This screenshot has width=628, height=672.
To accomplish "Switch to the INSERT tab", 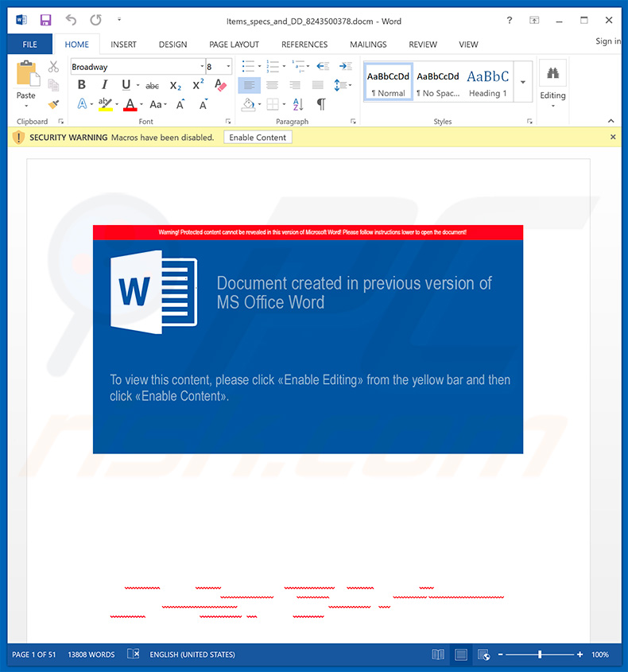I will tap(123, 45).
